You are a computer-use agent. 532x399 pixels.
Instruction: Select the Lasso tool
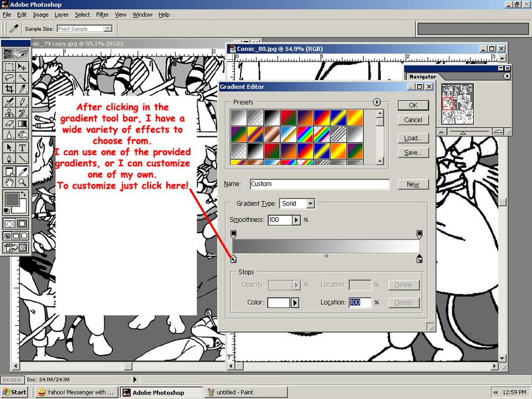(x=9, y=78)
